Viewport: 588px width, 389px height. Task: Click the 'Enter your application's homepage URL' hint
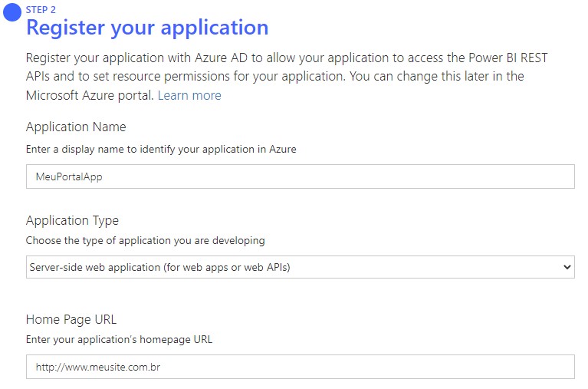tap(119, 339)
